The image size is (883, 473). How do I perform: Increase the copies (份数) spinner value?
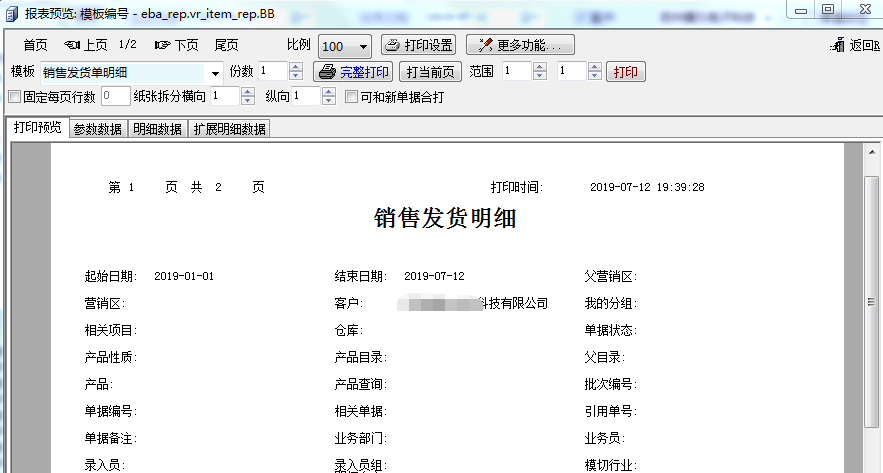[295, 68]
